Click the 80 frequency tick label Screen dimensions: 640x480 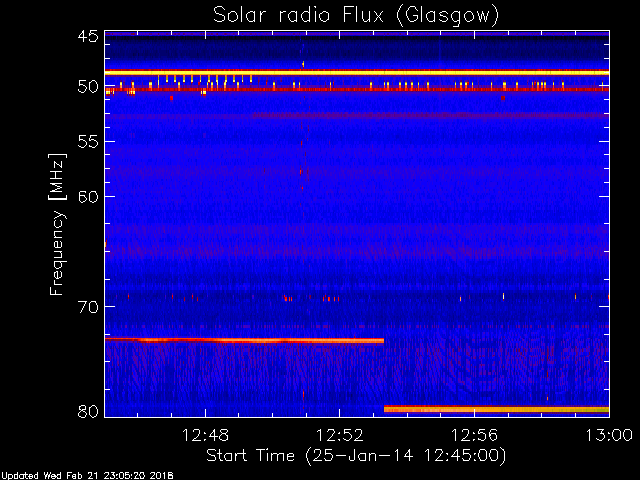(x=88, y=411)
